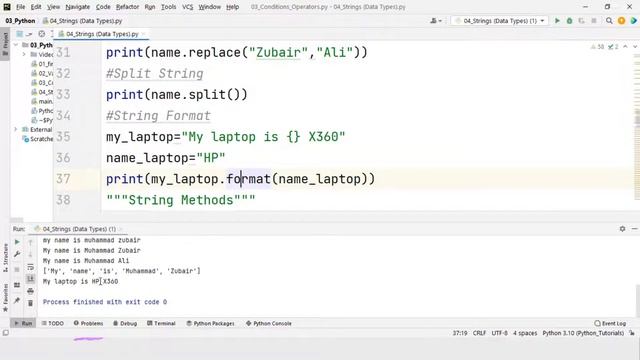Click the greyed Stop icon in the main toolbar

click(594, 20)
